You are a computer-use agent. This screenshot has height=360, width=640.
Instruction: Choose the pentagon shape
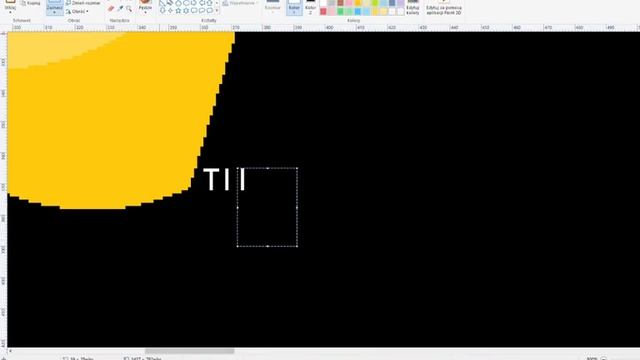coord(178,3)
